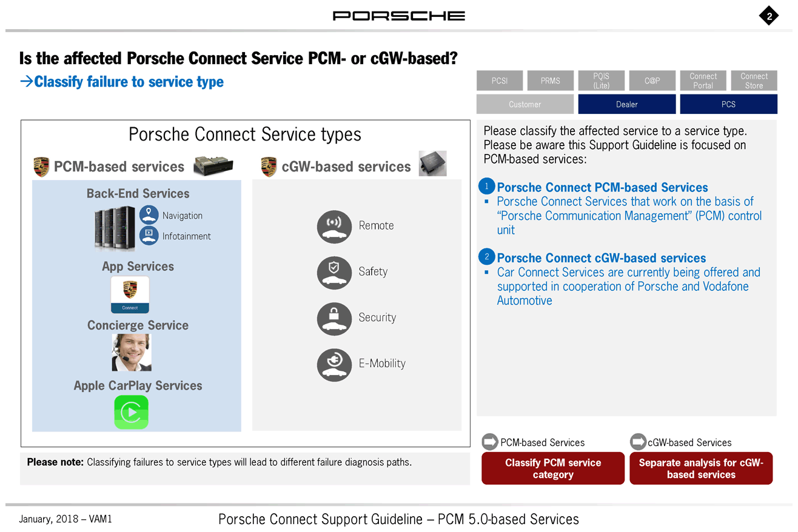Screen dimensions: 798x532
Task: Select the Dealer audience tab
Action: pos(627,104)
